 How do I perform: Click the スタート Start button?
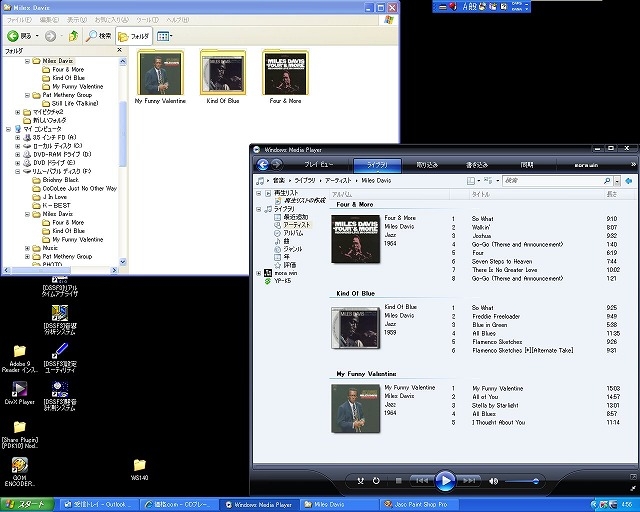tap(27, 505)
